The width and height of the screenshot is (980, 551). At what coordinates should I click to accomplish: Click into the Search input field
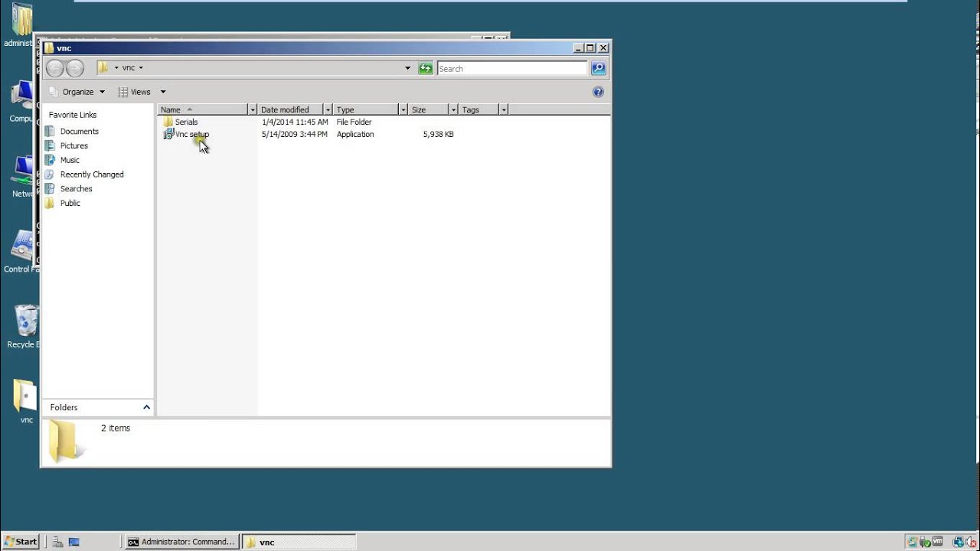coord(511,68)
